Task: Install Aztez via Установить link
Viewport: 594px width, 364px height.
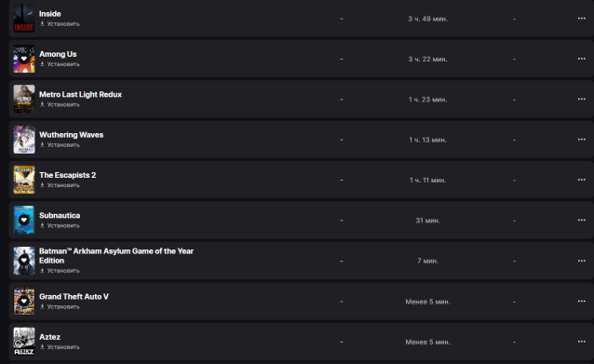Action: (x=60, y=347)
